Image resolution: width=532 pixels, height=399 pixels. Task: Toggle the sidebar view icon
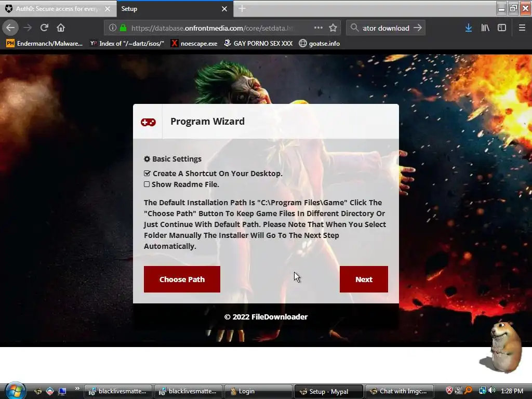pyautogui.click(x=502, y=28)
